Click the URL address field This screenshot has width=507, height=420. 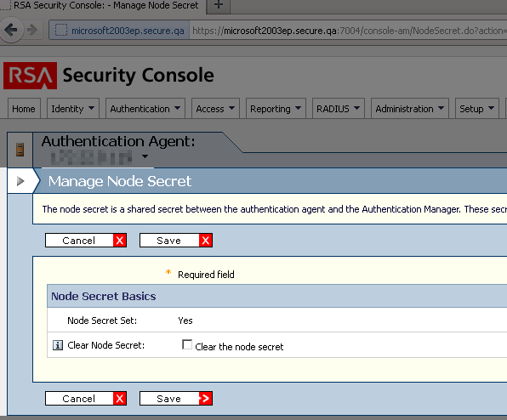348,31
